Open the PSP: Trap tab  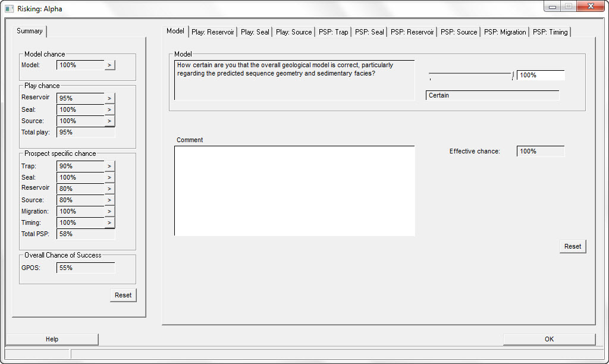click(x=334, y=32)
